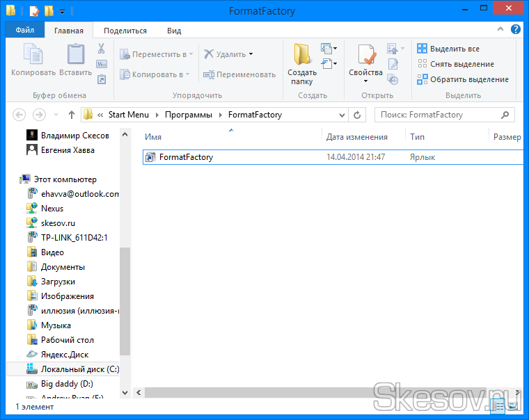Click the scissors Cut icon

[101, 49]
